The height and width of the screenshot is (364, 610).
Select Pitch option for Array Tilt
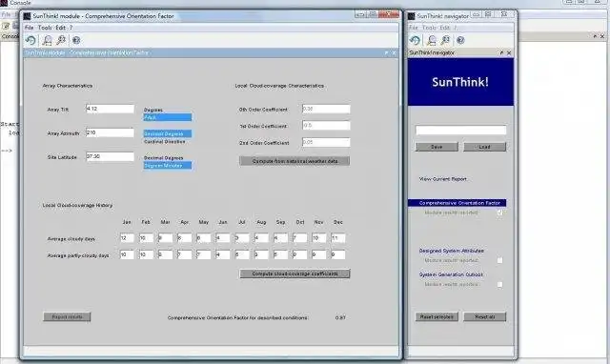[x=168, y=117]
